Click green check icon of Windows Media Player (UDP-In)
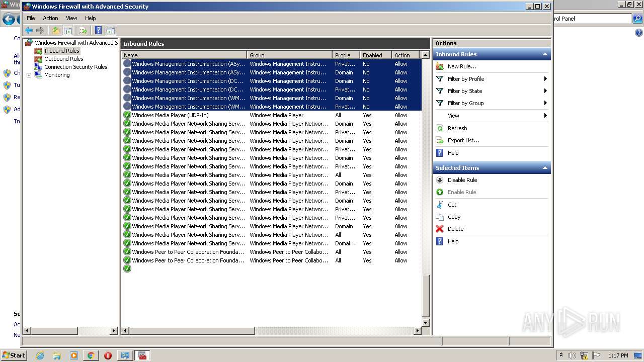Screen dimensions: 644x362 [x=127, y=115]
